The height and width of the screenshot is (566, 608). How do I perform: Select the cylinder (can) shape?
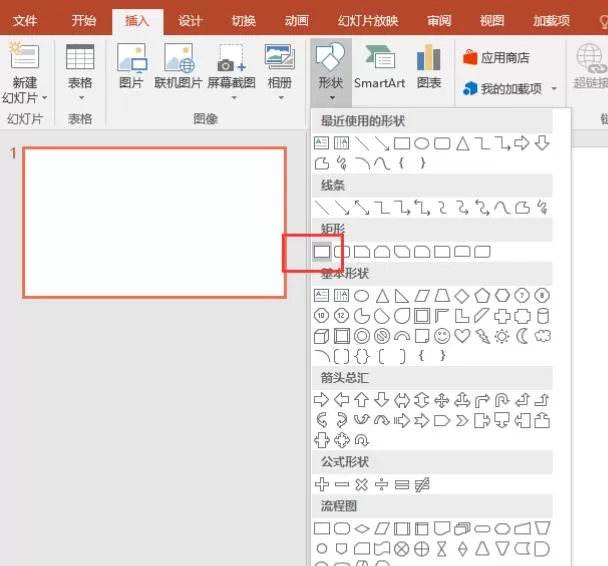[x=542, y=316]
